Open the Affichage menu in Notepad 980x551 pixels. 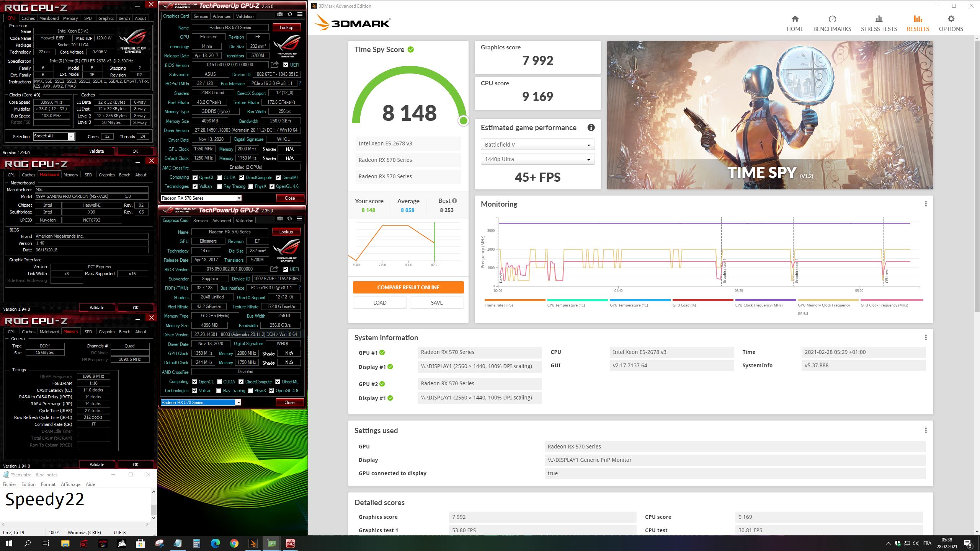point(71,484)
